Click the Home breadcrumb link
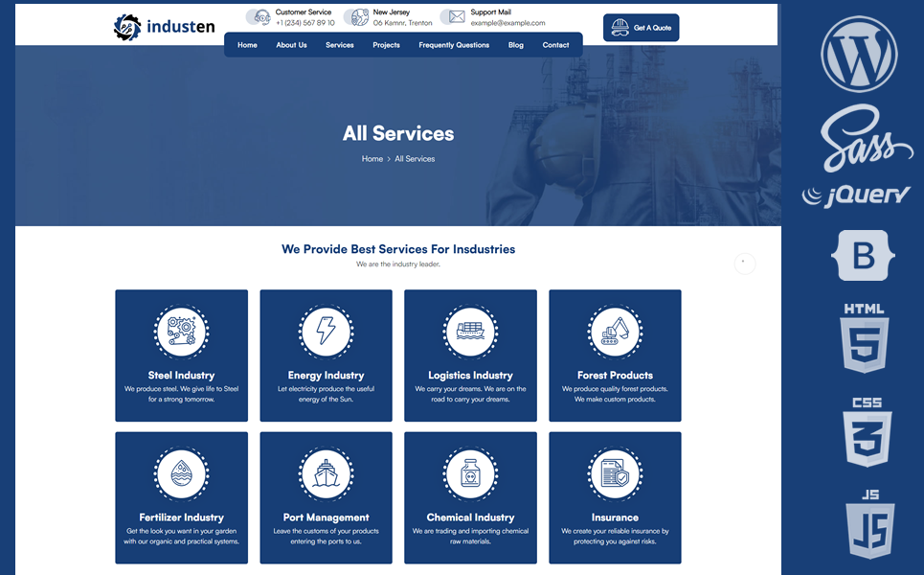 click(x=372, y=159)
